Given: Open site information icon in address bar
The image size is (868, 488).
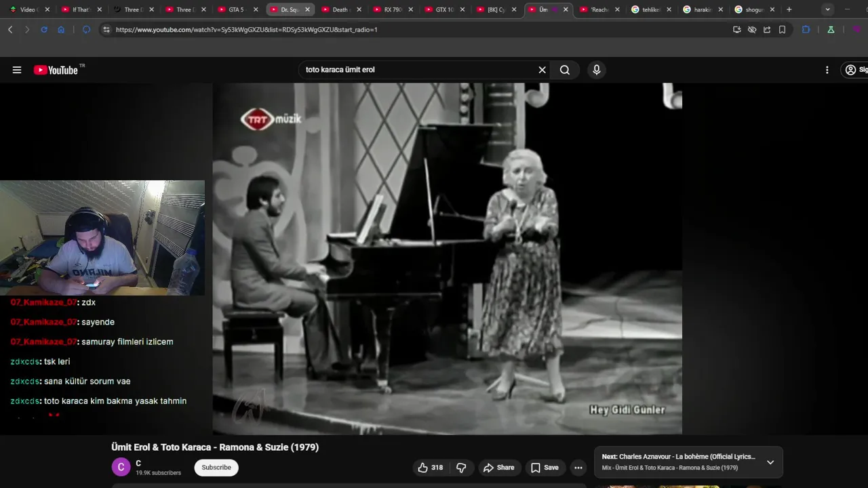Looking at the screenshot, I should click(106, 30).
